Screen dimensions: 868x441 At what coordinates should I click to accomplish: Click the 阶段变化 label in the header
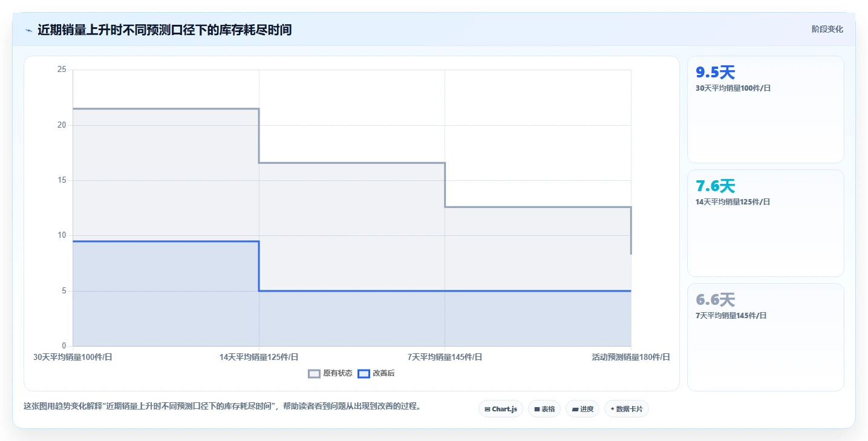[827, 29]
